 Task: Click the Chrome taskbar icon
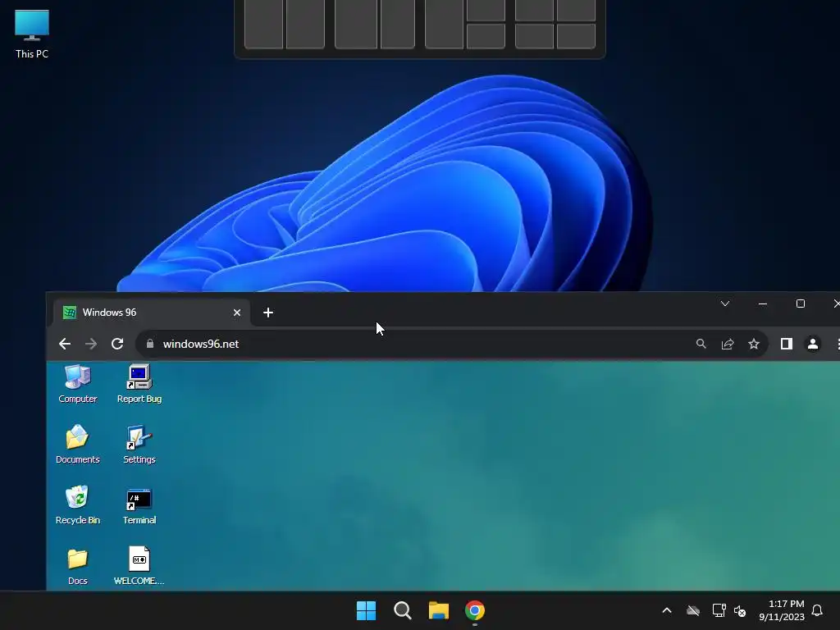click(x=475, y=610)
